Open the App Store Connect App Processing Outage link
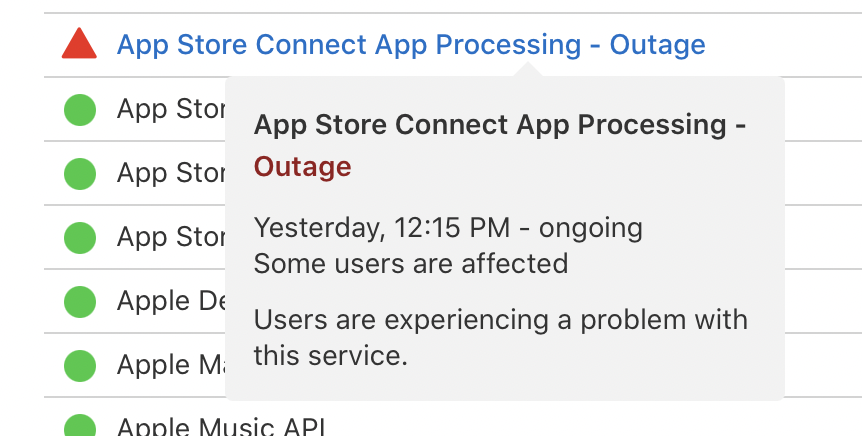This screenshot has width=862, height=436. tap(411, 45)
